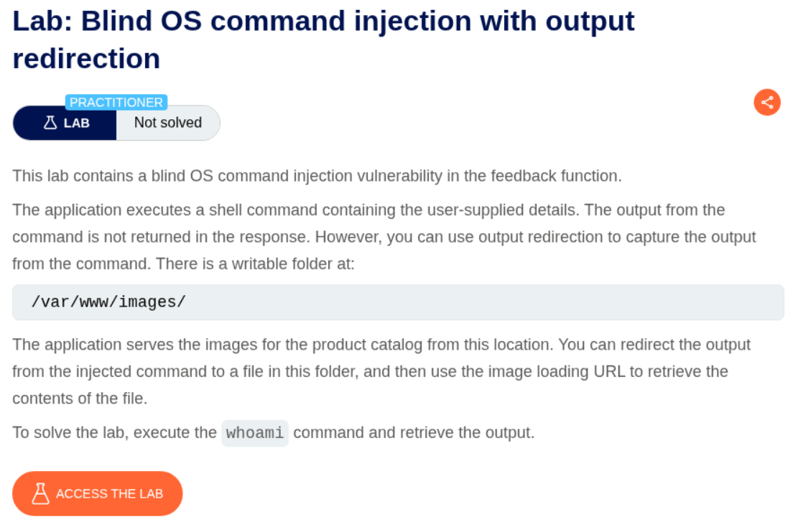The width and height of the screenshot is (798, 532).
Task: Click the /var/www/images/ code block
Action: tap(108, 302)
